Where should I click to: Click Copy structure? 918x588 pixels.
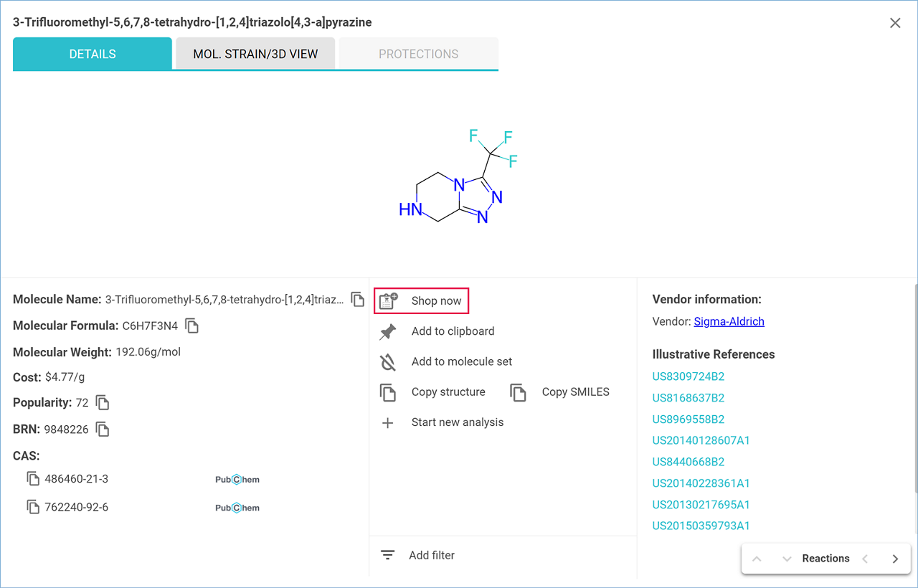coord(448,392)
